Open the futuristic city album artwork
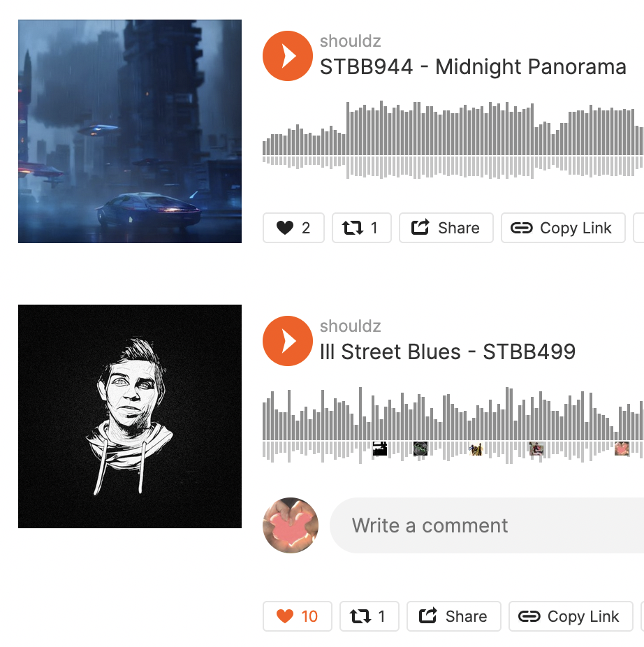 pos(130,131)
